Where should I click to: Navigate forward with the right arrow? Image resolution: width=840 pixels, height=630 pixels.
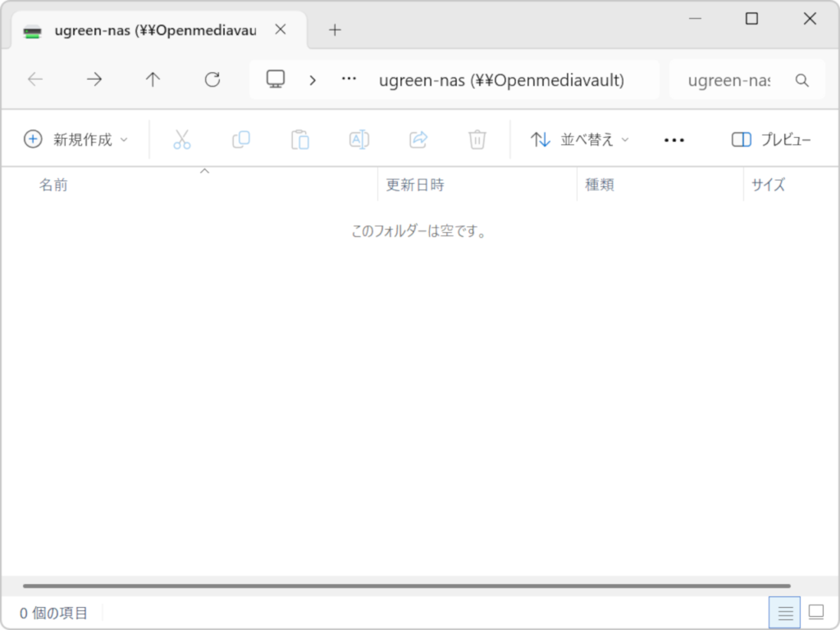tap(94, 80)
